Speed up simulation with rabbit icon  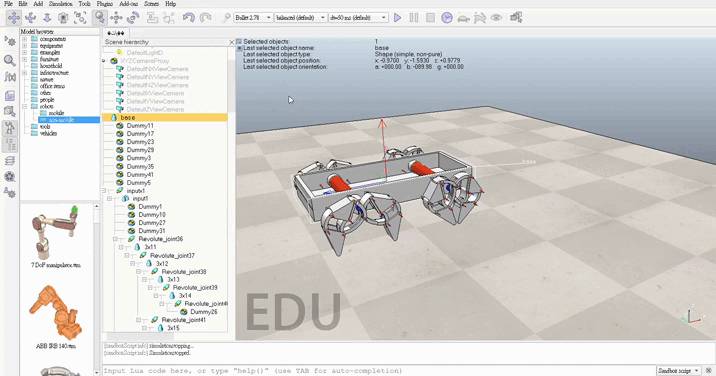(x=480, y=18)
